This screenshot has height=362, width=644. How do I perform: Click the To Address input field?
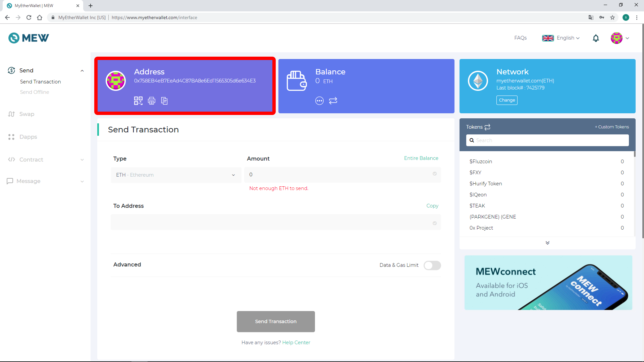[276, 222]
